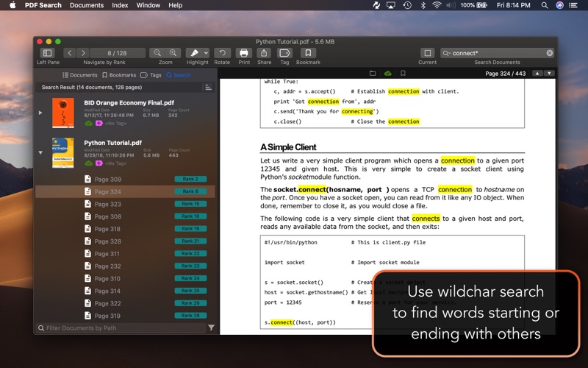
Task: Open Page 314 search result
Action: [x=125, y=291]
